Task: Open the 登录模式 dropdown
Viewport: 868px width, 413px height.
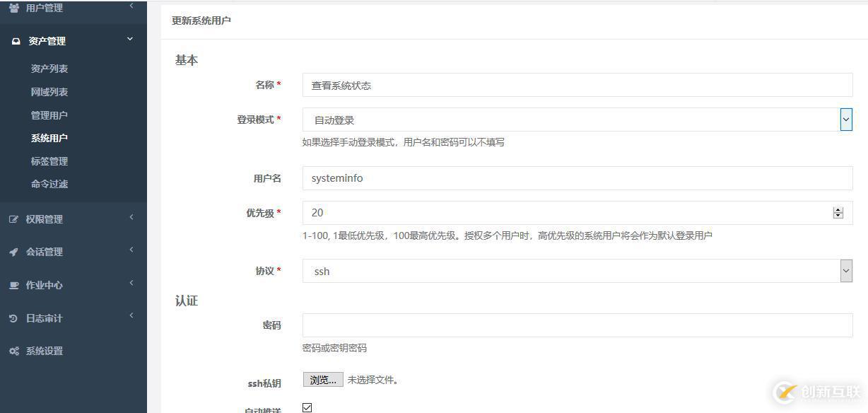Action: click(845, 120)
